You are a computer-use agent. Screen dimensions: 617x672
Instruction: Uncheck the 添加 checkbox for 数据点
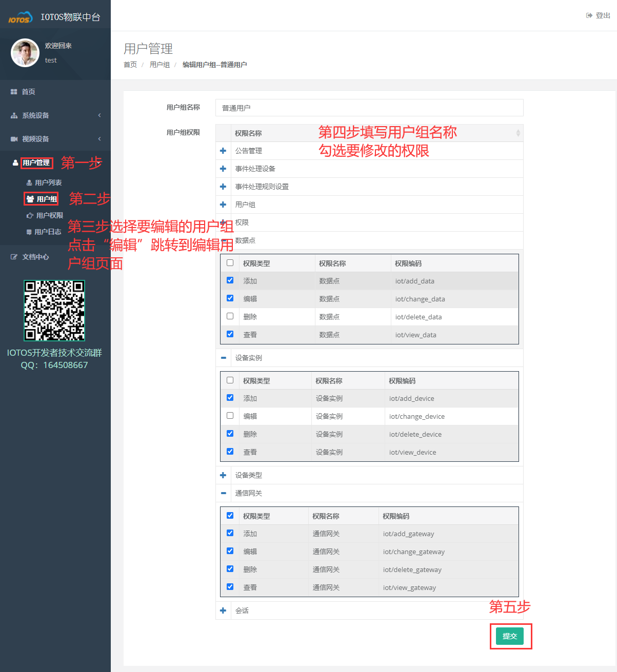[230, 280]
